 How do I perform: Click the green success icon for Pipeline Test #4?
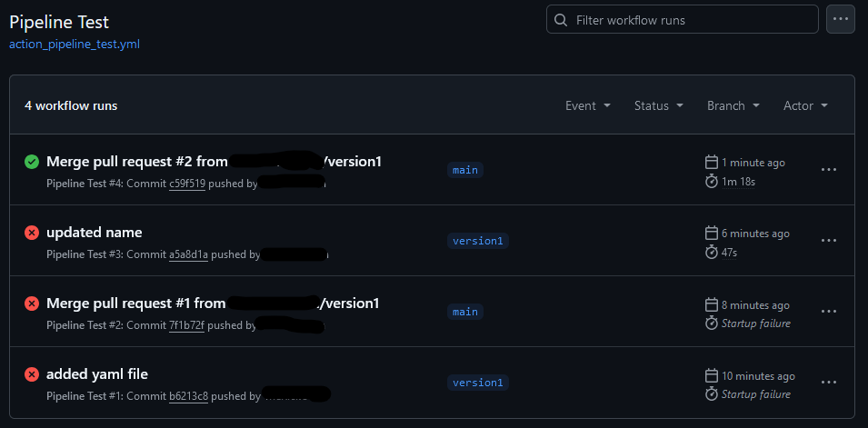pos(32,162)
